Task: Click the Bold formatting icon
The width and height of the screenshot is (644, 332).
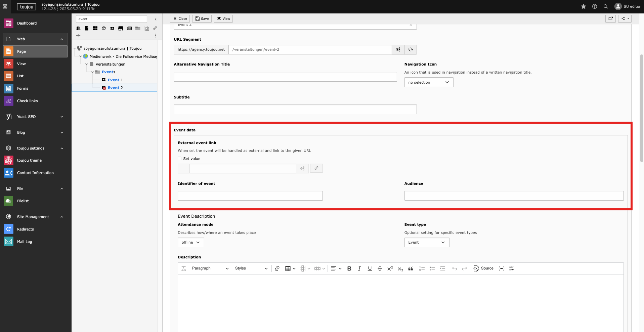Action: (349, 268)
